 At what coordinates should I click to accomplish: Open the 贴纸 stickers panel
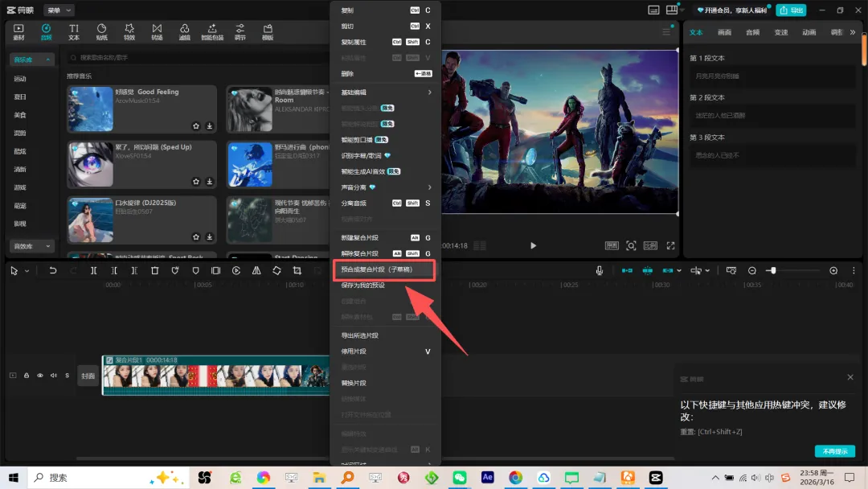[101, 31]
